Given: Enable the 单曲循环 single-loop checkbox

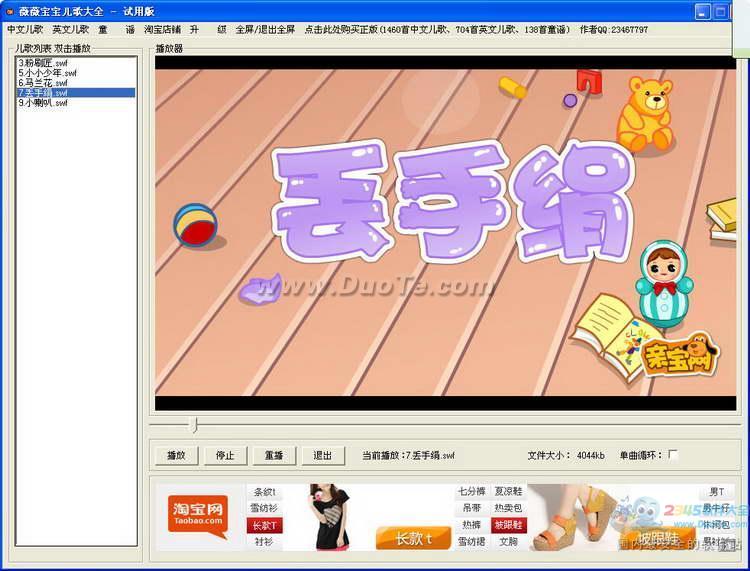Looking at the screenshot, I should point(673,455).
